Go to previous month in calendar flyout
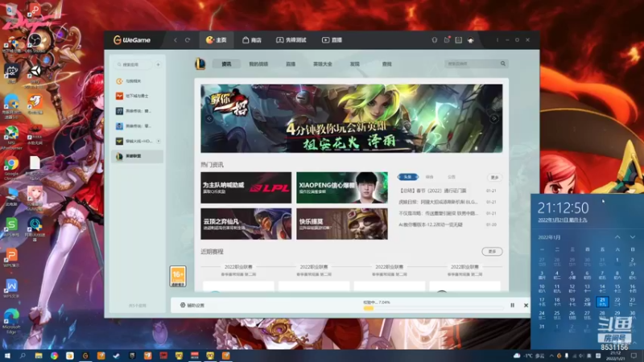The width and height of the screenshot is (644, 362). pyautogui.click(x=617, y=237)
